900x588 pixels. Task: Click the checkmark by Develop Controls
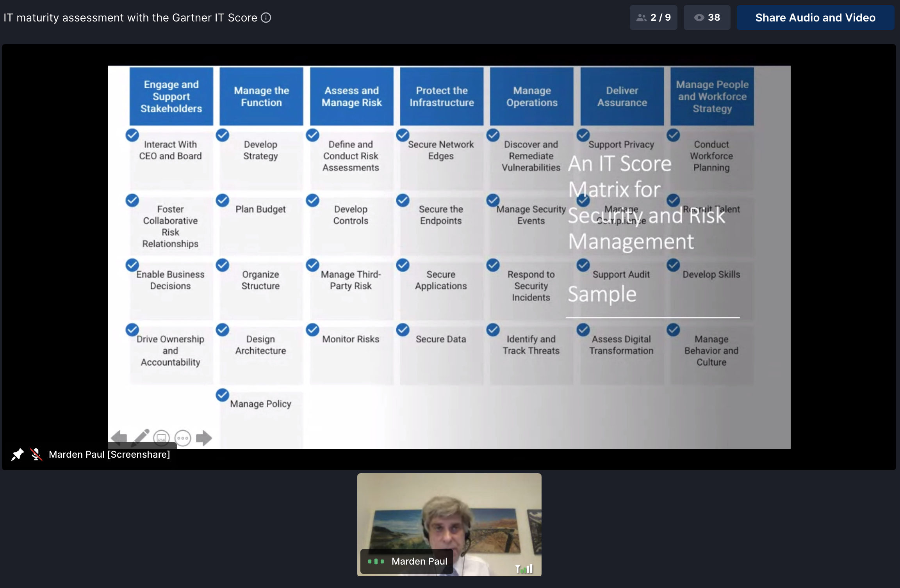312,200
